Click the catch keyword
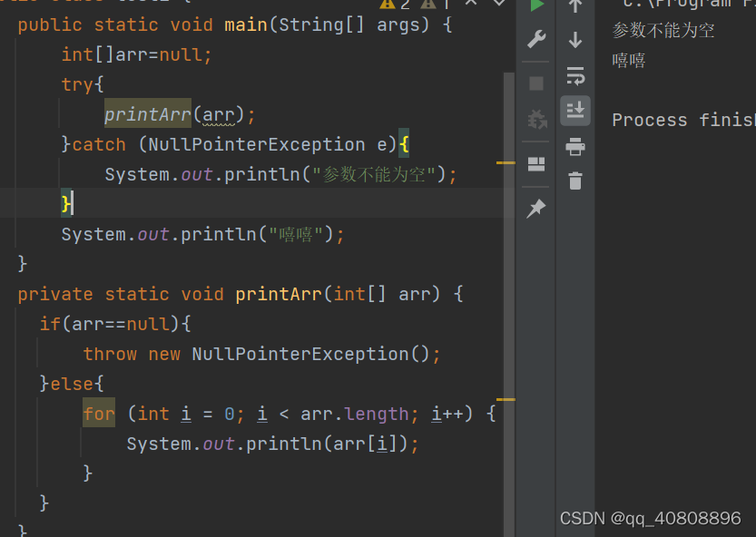Image resolution: width=756 pixels, height=537 pixels. pyautogui.click(x=99, y=144)
